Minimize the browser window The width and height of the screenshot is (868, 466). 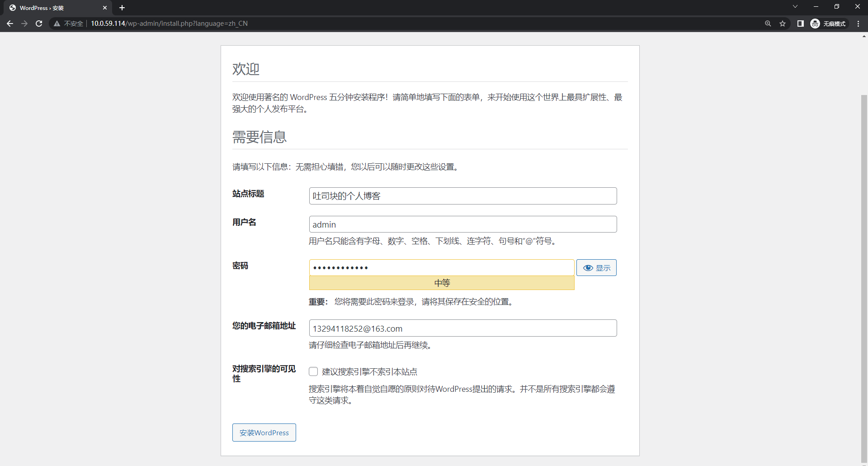tap(816, 6)
